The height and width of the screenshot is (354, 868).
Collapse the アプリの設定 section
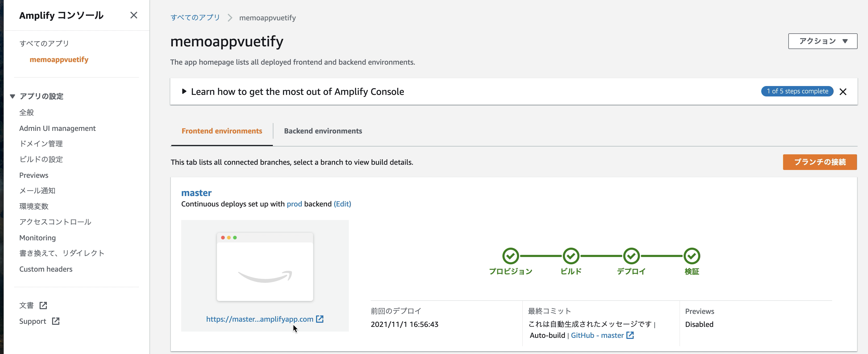point(12,96)
